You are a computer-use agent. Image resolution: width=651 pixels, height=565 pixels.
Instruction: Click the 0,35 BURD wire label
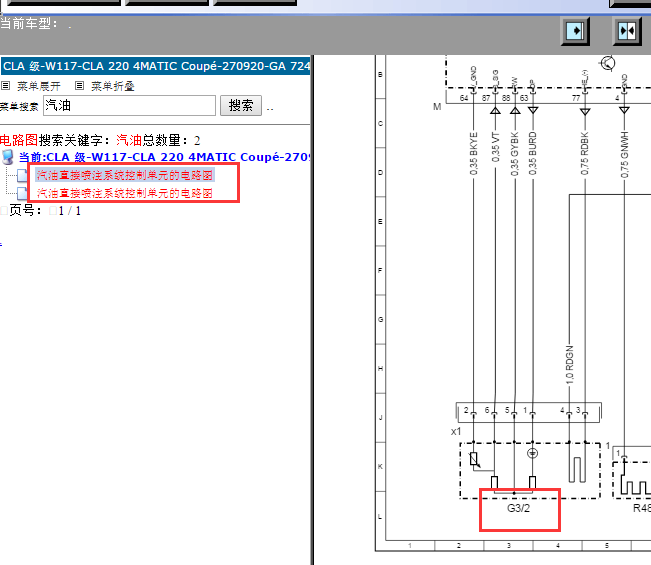(533, 154)
